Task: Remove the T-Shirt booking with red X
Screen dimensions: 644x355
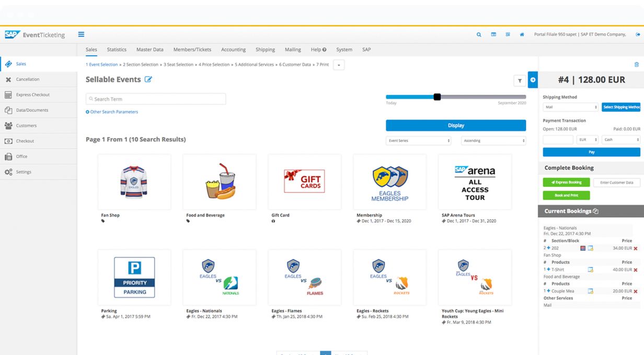Action: 636,270
